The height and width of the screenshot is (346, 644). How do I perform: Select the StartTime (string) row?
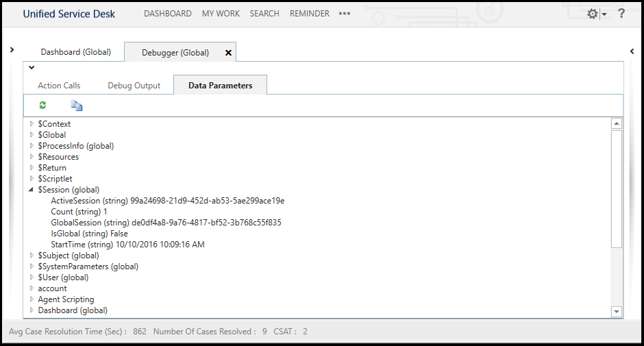127,245
